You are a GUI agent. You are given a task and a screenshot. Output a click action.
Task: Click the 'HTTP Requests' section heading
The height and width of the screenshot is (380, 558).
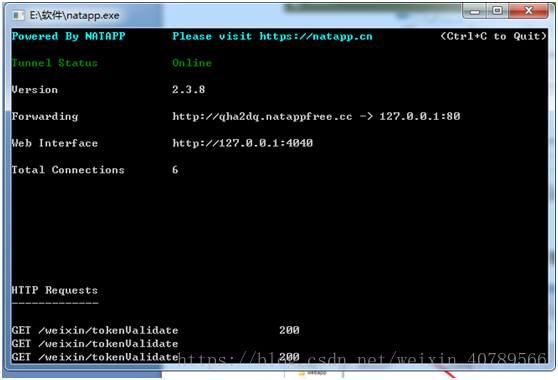pos(54,290)
